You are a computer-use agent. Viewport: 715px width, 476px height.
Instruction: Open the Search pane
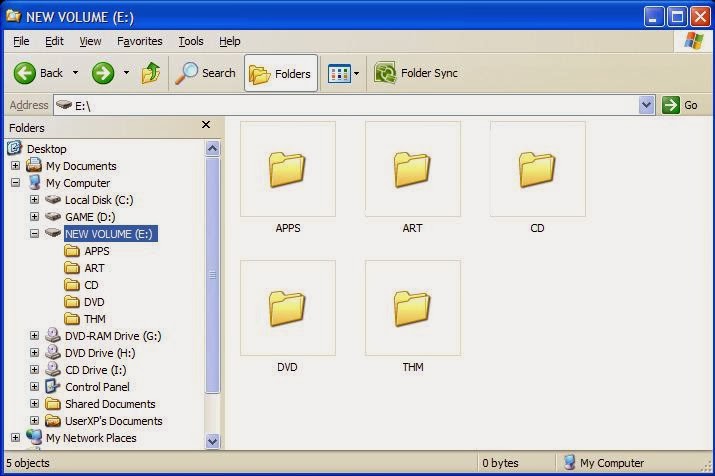206,73
